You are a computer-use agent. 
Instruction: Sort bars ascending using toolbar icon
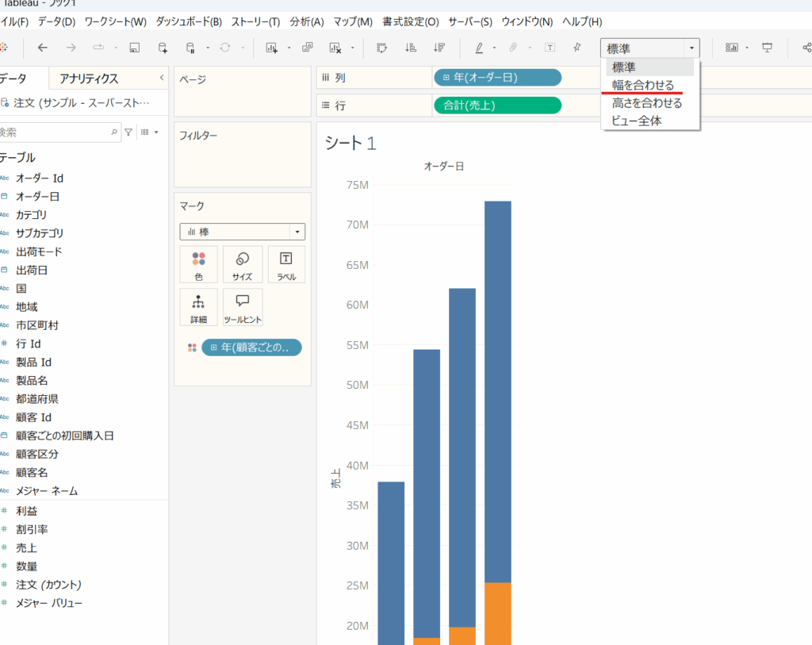411,48
